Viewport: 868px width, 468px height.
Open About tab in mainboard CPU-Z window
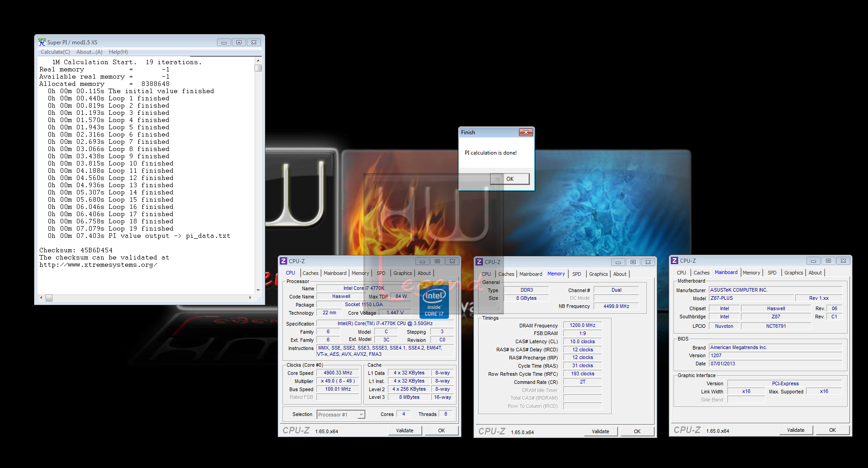(x=815, y=273)
